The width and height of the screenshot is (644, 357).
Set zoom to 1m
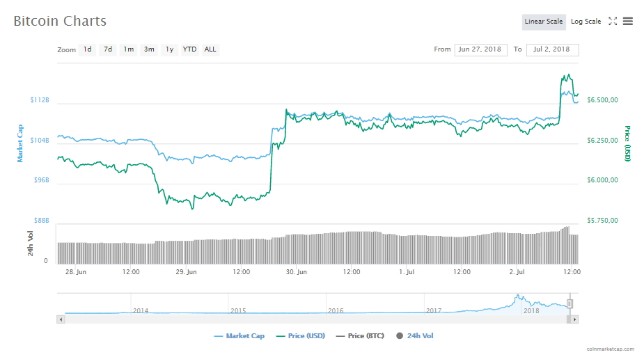coord(129,49)
